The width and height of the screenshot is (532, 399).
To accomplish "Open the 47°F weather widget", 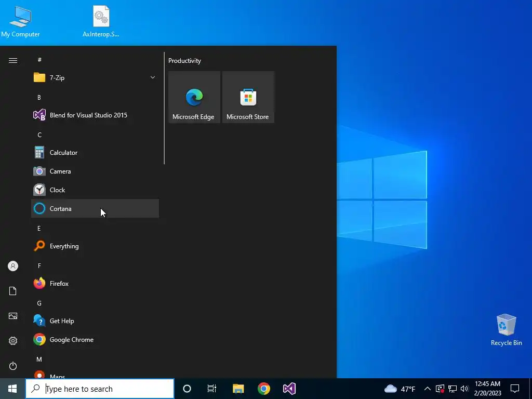I will click(x=400, y=389).
